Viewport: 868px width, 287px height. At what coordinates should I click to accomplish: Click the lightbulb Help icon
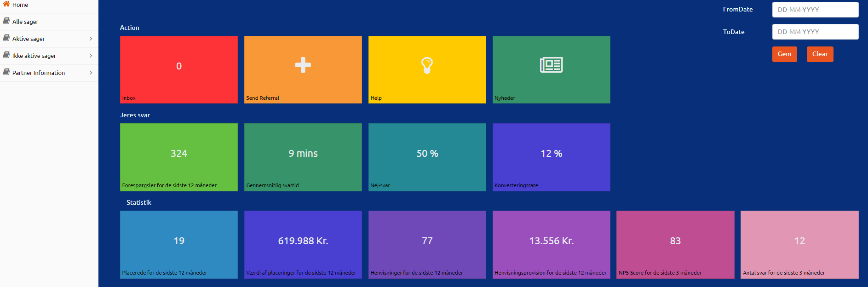427,65
